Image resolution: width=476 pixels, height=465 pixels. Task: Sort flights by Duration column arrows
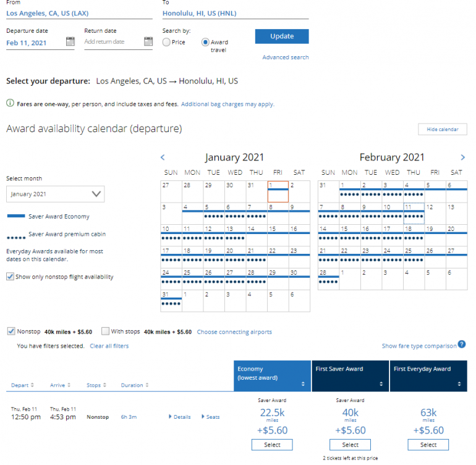147,385
